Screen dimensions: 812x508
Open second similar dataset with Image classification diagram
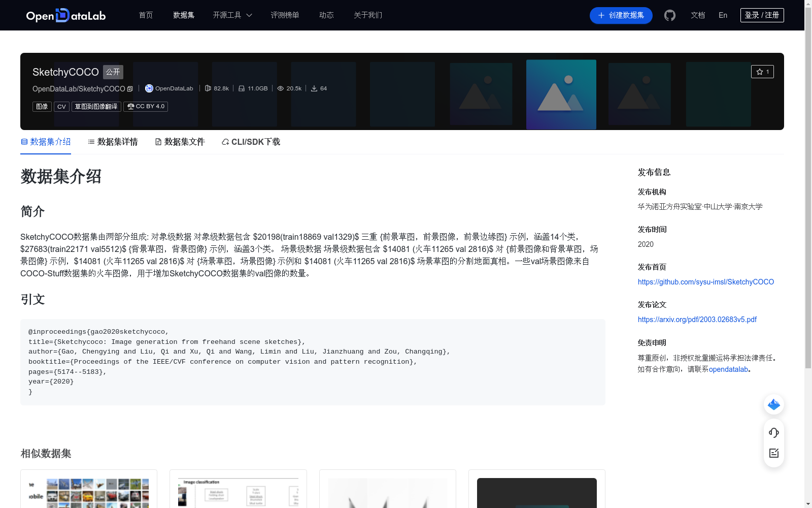(238, 493)
